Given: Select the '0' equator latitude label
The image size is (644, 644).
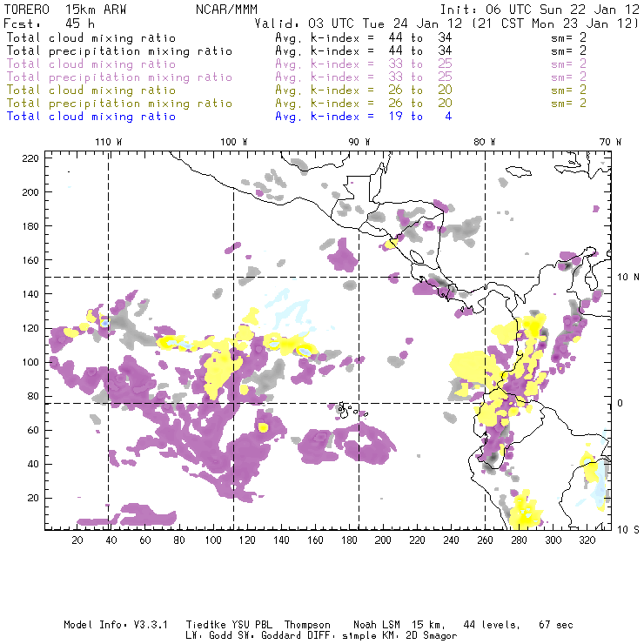Looking at the screenshot, I should point(621,403).
